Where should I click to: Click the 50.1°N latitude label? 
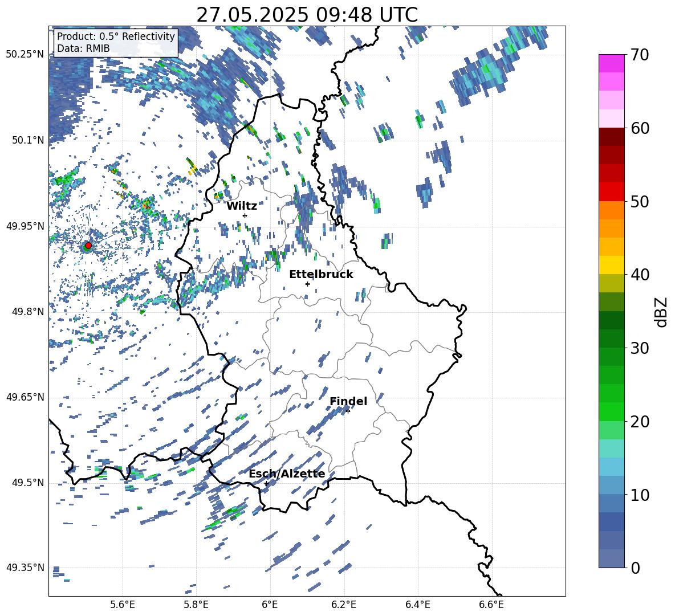(x=29, y=140)
